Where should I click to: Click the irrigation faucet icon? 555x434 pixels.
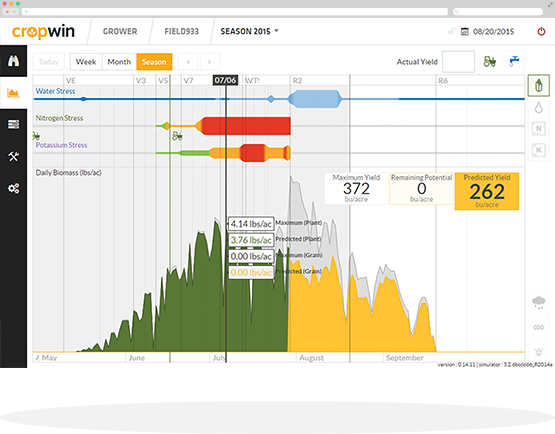coord(514,62)
